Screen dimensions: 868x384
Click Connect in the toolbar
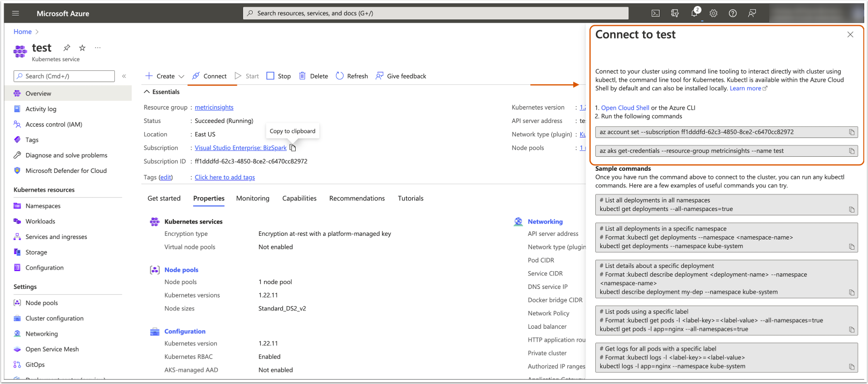[209, 76]
